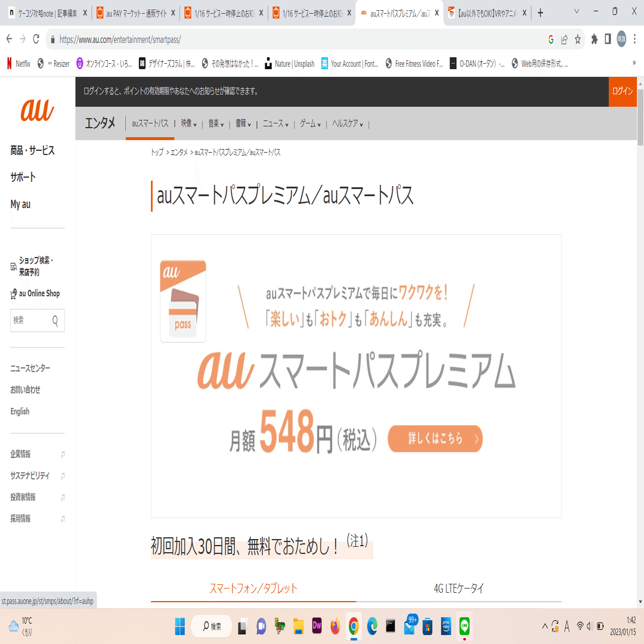Click the search magnifier icon in sidebar

coord(55,320)
